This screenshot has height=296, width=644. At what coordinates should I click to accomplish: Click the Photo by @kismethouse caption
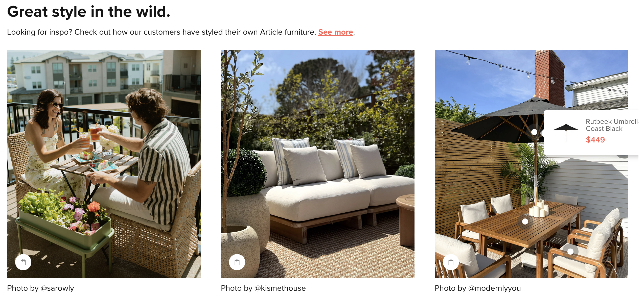click(x=263, y=288)
